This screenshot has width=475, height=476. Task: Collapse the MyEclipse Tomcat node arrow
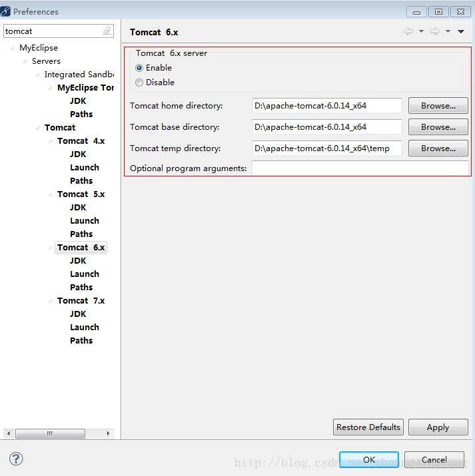tap(50, 88)
